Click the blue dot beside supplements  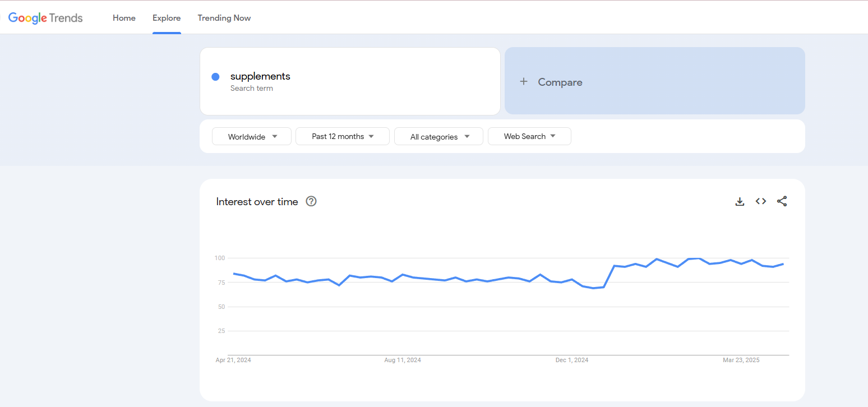(x=215, y=77)
